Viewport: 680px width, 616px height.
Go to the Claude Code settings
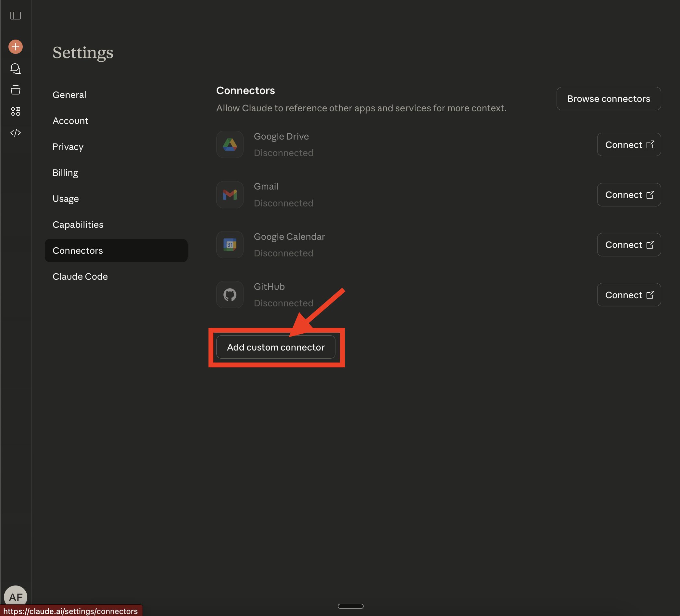point(80,277)
